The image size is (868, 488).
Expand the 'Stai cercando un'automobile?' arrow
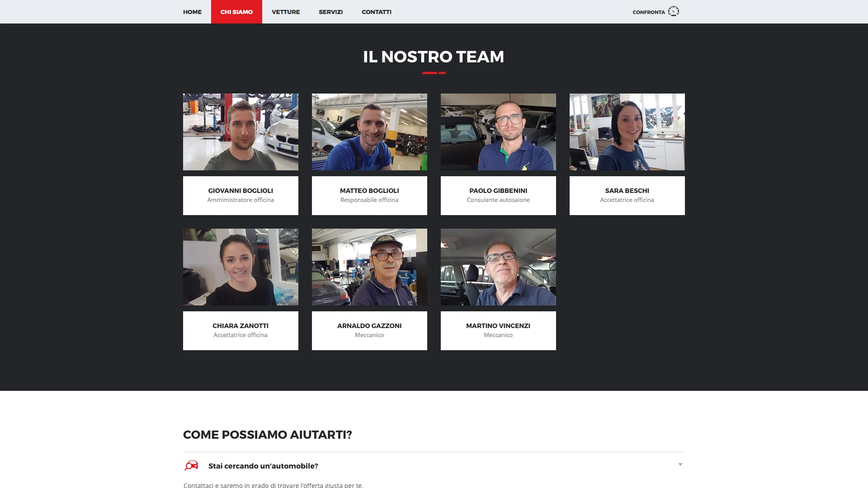click(680, 465)
